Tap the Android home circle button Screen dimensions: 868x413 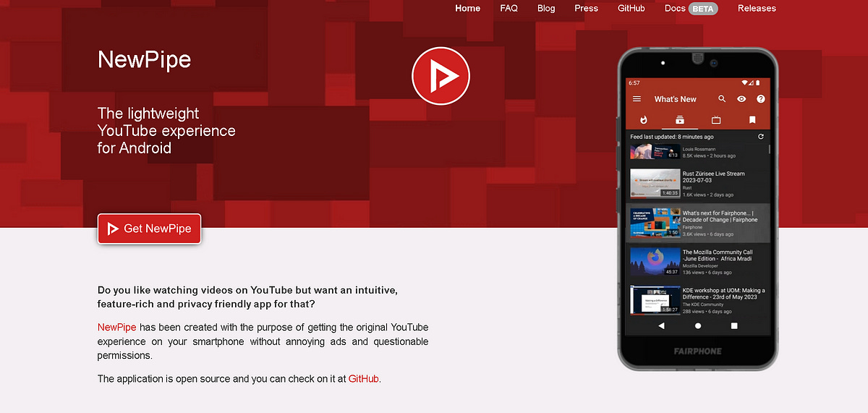coord(698,326)
